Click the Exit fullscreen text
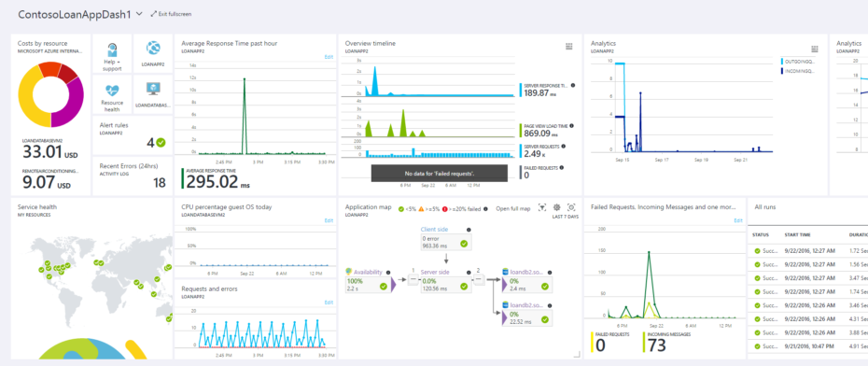Screen dimensions: 868x366 click(x=175, y=14)
